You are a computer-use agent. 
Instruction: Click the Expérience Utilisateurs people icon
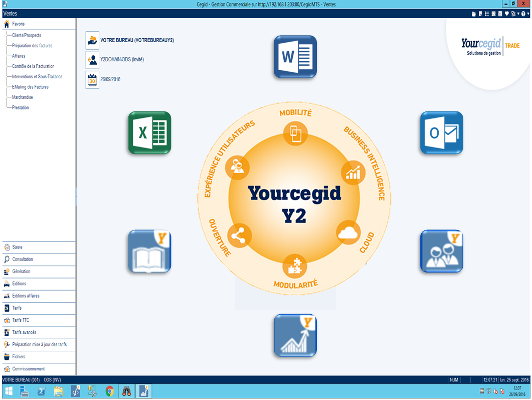237,168
